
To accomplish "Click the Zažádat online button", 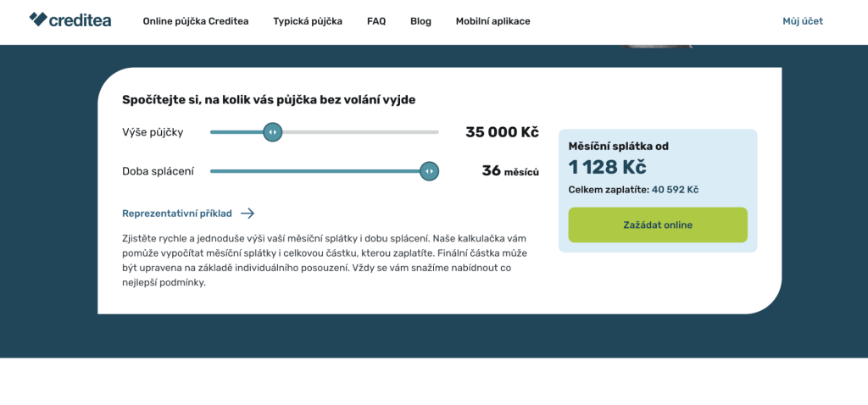I will pyautogui.click(x=658, y=225).
